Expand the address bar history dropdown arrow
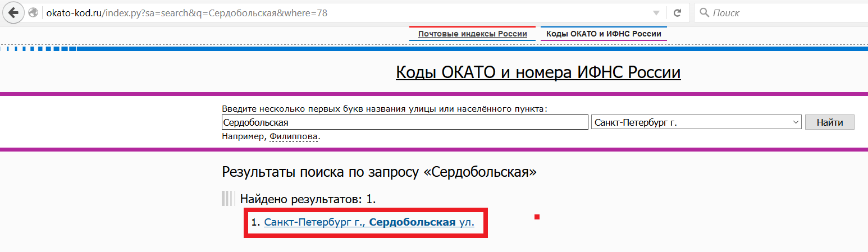868x252 pixels. click(x=656, y=13)
